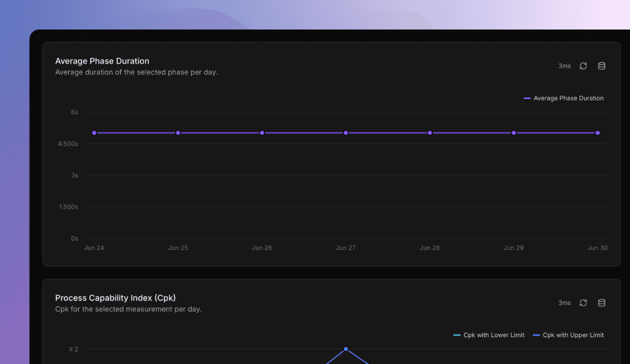The height and width of the screenshot is (364, 630).
Task: Click the Jun 24 data point
Action: point(94,133)
